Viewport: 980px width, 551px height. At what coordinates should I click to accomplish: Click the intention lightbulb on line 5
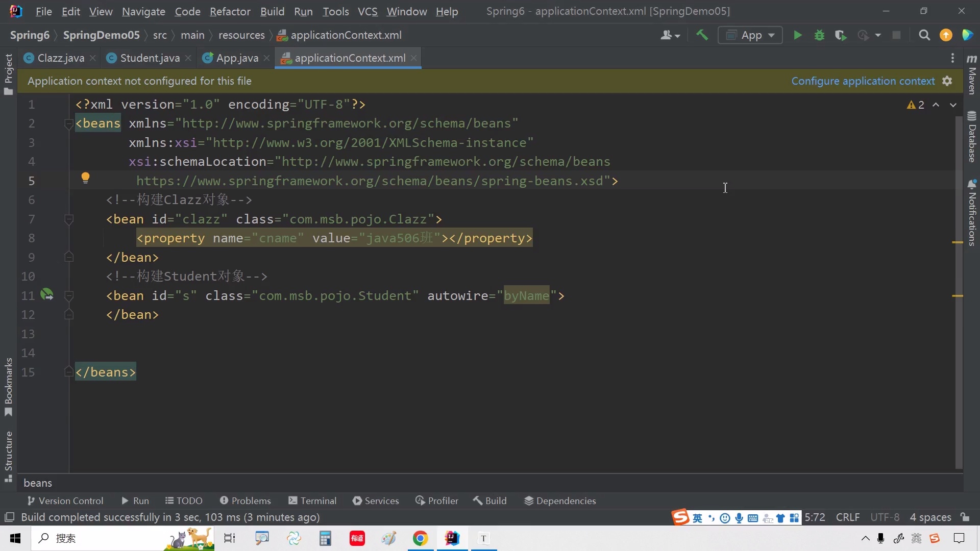coord(85,178)
